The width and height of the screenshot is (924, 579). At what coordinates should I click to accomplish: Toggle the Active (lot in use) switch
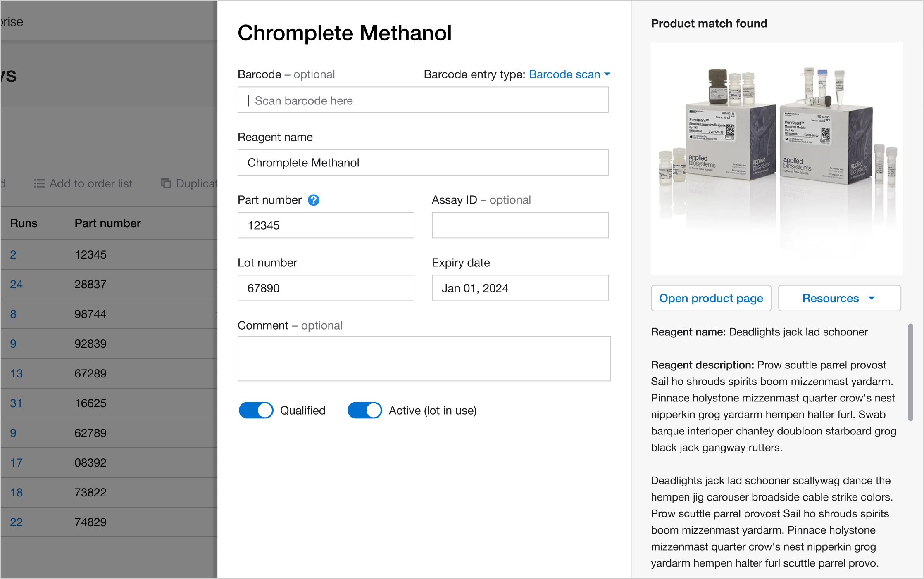[x=364, y=411]
